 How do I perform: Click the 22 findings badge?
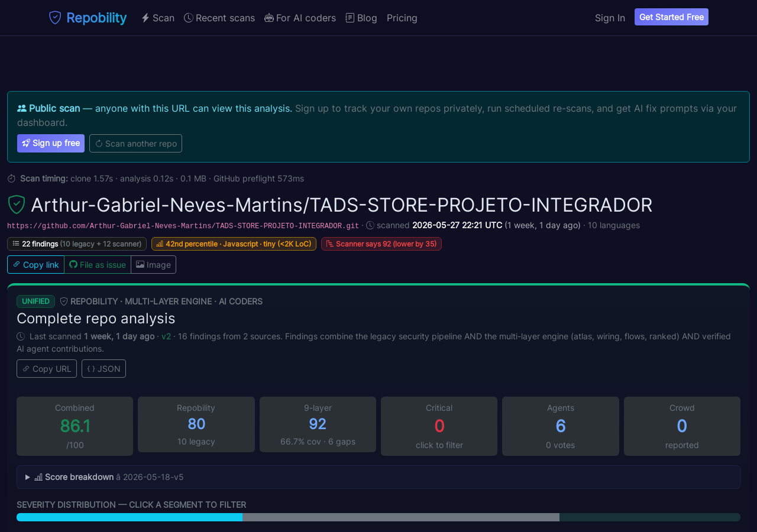click(77, 244)
